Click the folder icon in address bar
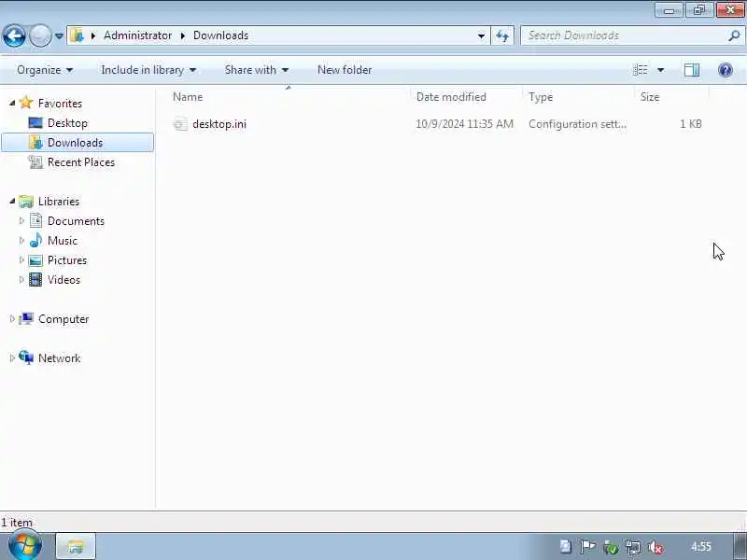The width and height of the screenshot is (747, 560). 77,35
